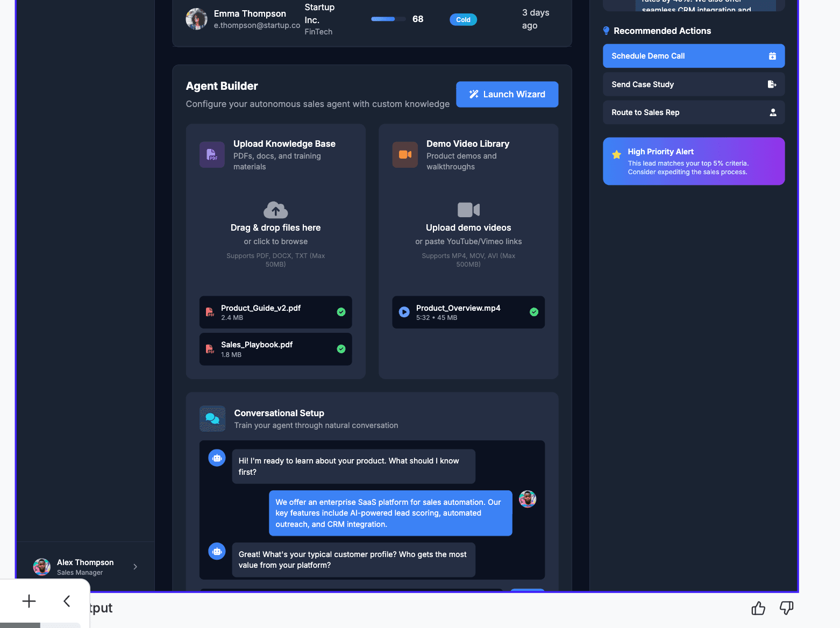Click the star icon in High Priority Alert

tap(616, 155)
